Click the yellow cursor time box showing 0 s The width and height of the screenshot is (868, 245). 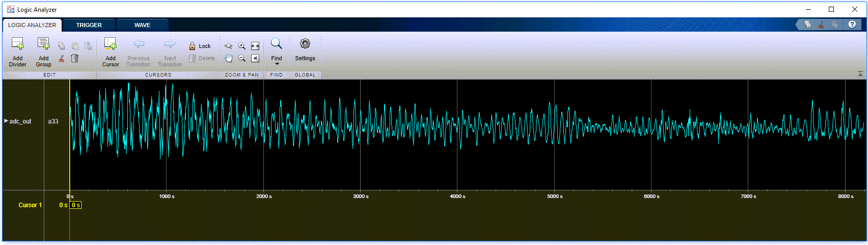pos(75,205)
